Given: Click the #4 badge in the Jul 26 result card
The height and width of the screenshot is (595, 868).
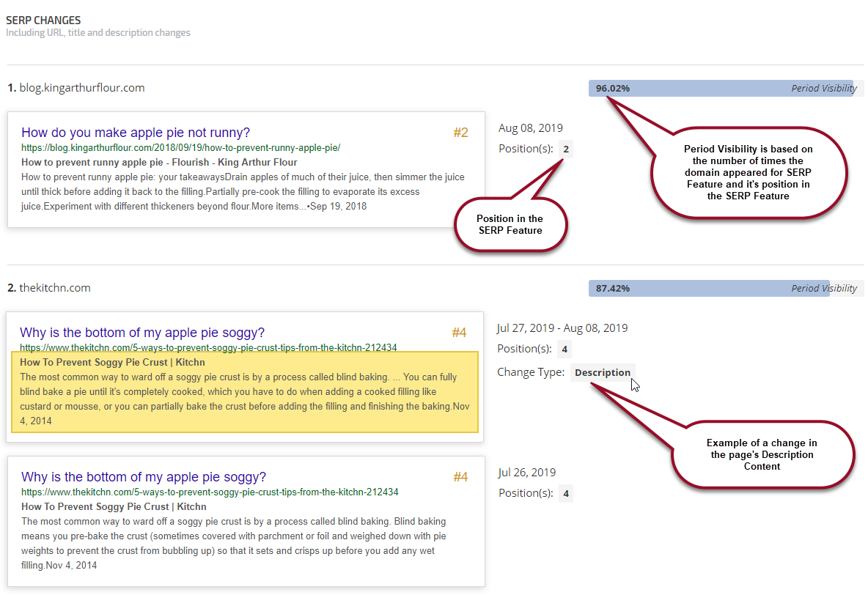Looking at the screenshot, I should (460, 477).
